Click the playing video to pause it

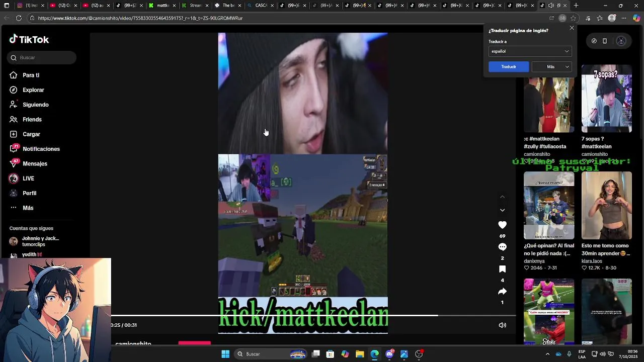click(303, 183)
